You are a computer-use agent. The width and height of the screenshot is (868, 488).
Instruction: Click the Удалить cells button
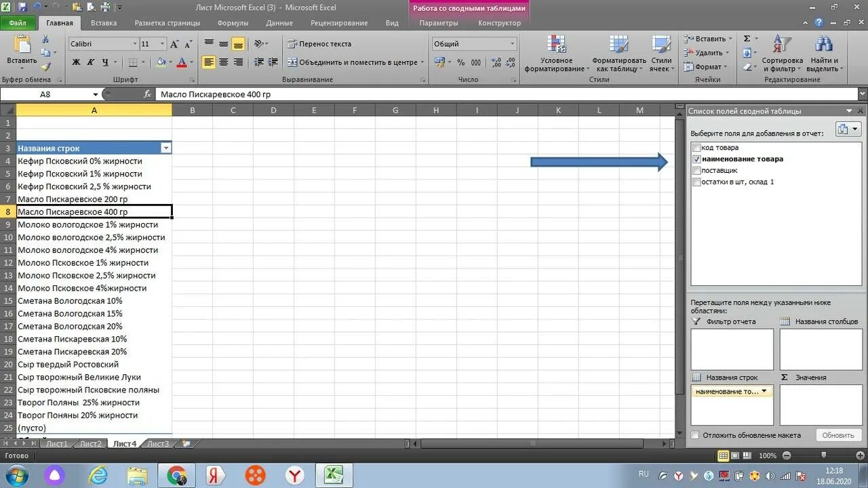pos(705,53)
